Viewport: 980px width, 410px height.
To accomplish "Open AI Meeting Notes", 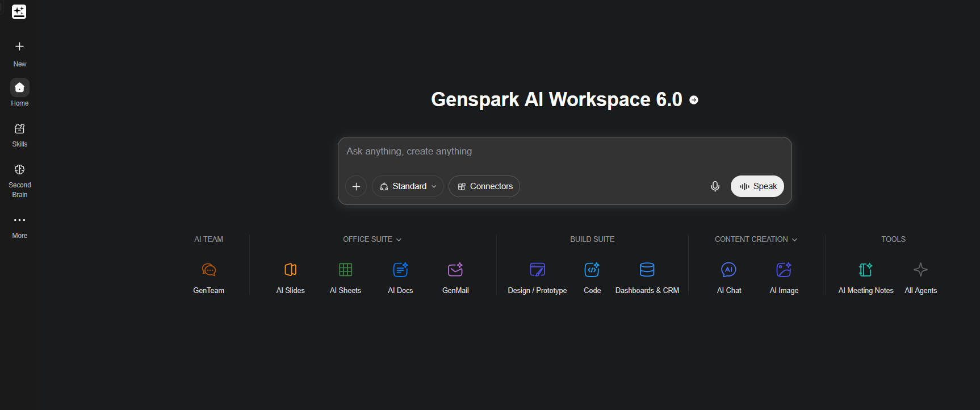I will click(866, 278).
